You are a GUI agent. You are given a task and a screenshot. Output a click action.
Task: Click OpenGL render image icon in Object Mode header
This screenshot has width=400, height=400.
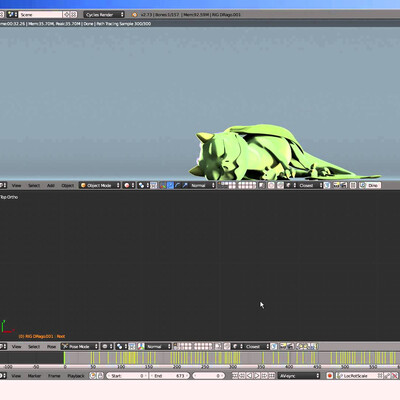point(336,185)
